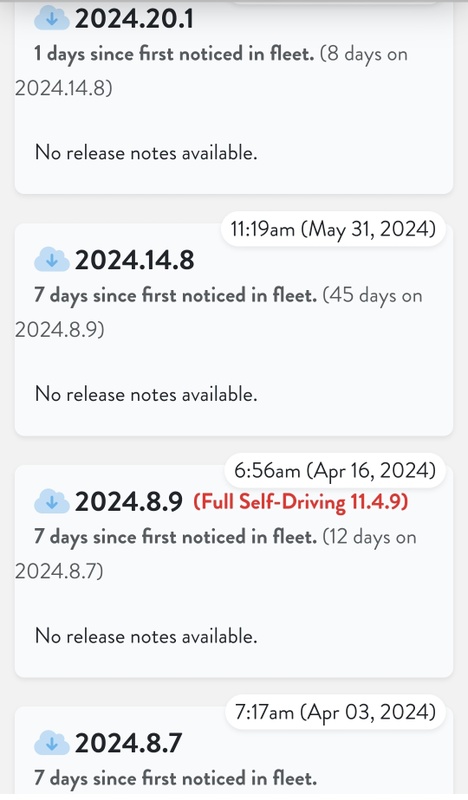The height and width of the screenshot is (800, 468).
Task: Click the '45 days on 2024.8.9' text
Action: (x=218, y=312)
